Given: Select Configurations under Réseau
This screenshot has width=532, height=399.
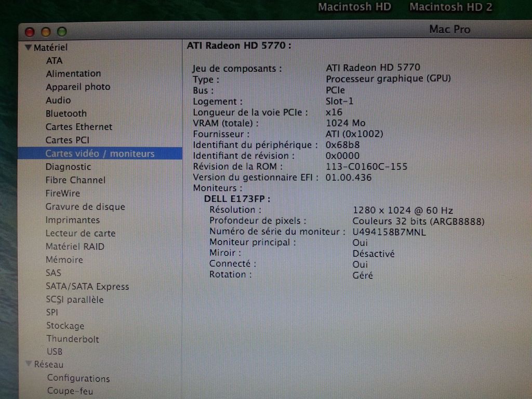Looking at the screenshot, I should (x=78, y=378).
